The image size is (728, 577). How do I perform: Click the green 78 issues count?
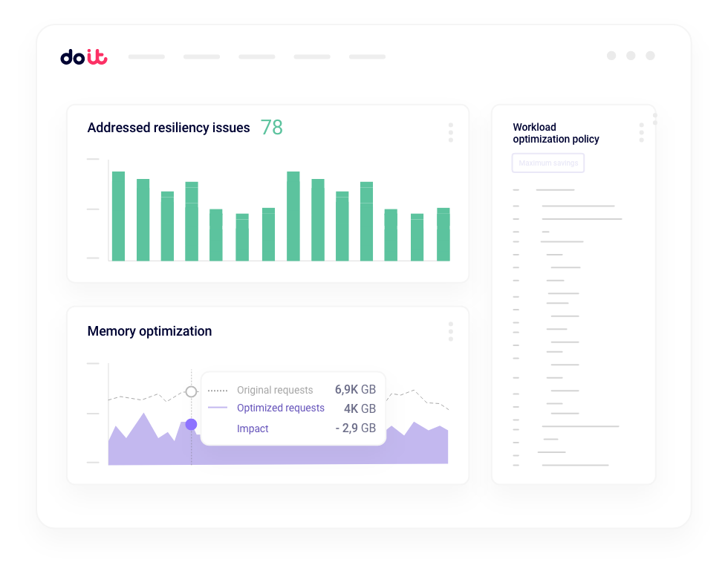click(x=271, y=128)
